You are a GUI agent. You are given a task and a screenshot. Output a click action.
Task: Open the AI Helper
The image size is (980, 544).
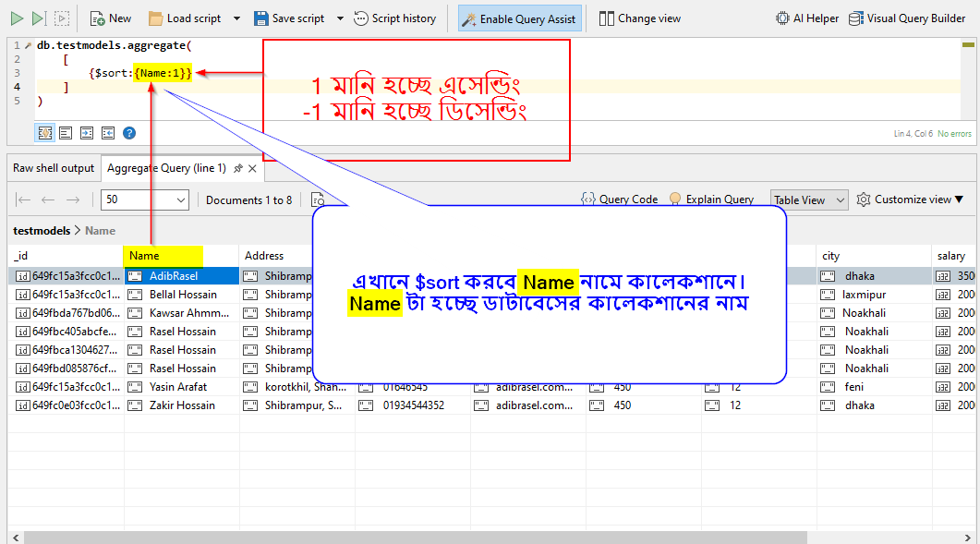coord(807,18)
